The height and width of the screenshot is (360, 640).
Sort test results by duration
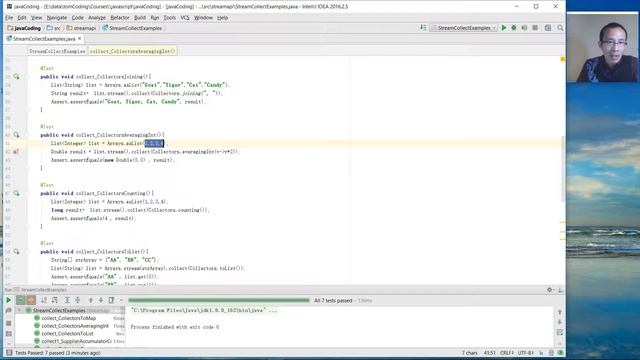point(54,300)
